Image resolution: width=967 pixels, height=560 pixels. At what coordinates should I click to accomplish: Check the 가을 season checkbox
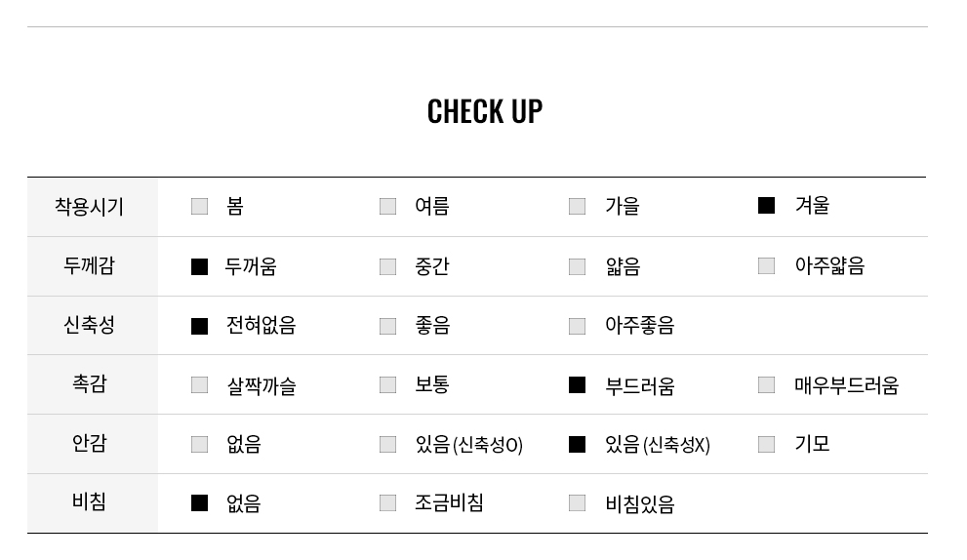(578, 206)
